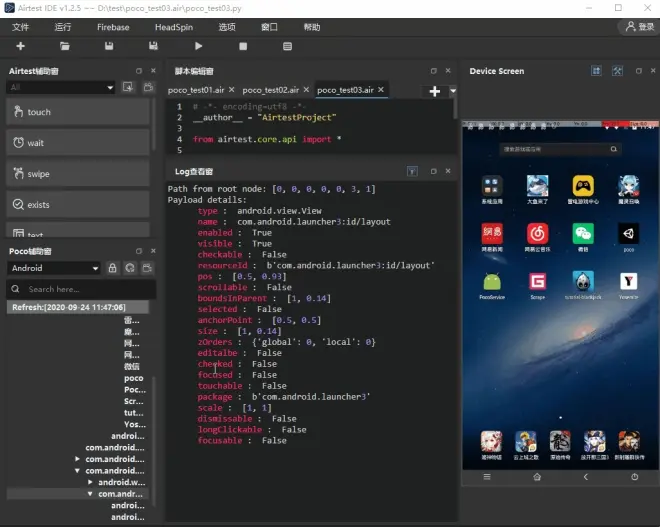Click the Refresh timestamp header row
660x527 pixels.
pyautogui.click(x=78, y=307)
